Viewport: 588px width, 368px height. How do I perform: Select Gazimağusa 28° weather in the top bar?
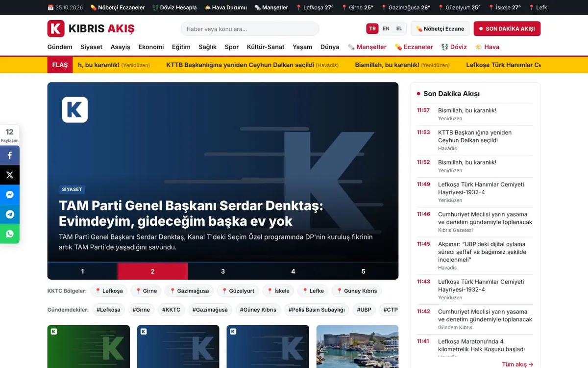405,7
